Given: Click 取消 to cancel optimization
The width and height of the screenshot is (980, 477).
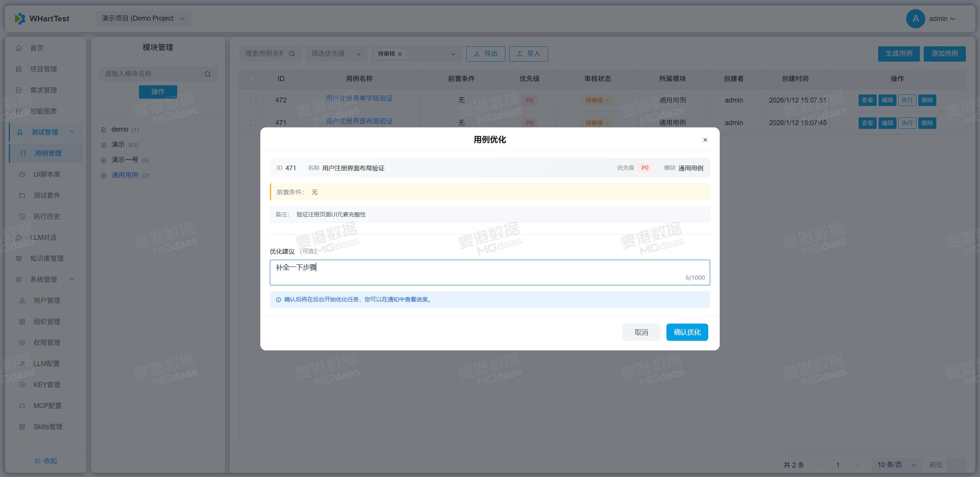Looking at the screenshot, I should tap(641, 332).
